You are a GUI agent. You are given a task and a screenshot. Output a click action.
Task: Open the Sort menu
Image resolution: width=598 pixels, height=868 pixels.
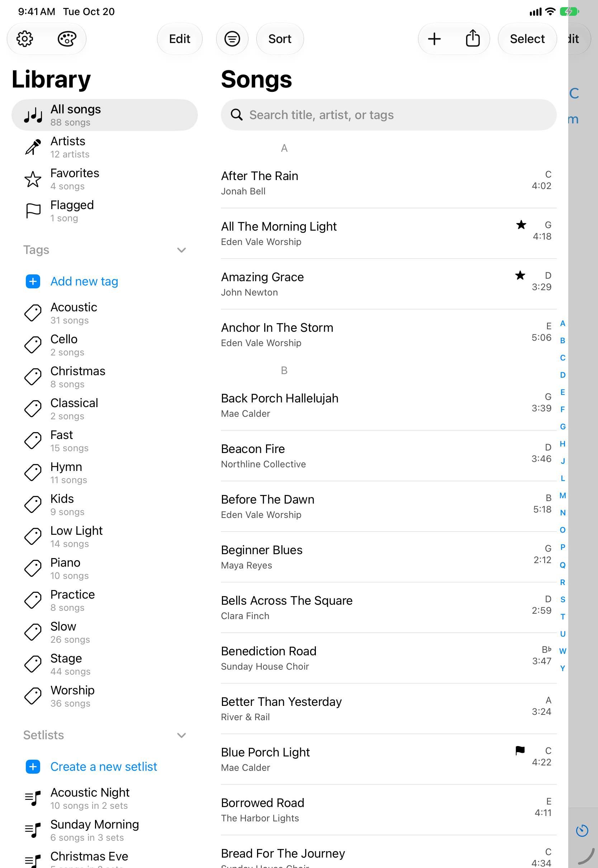pos(280,39)
